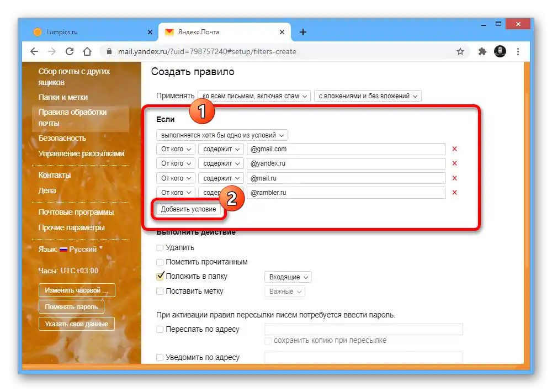The width and height of the screenshot is (552, 392).
Task: Open the 'с вложениями и без вложений' dropdown
Action: (368, 96)
